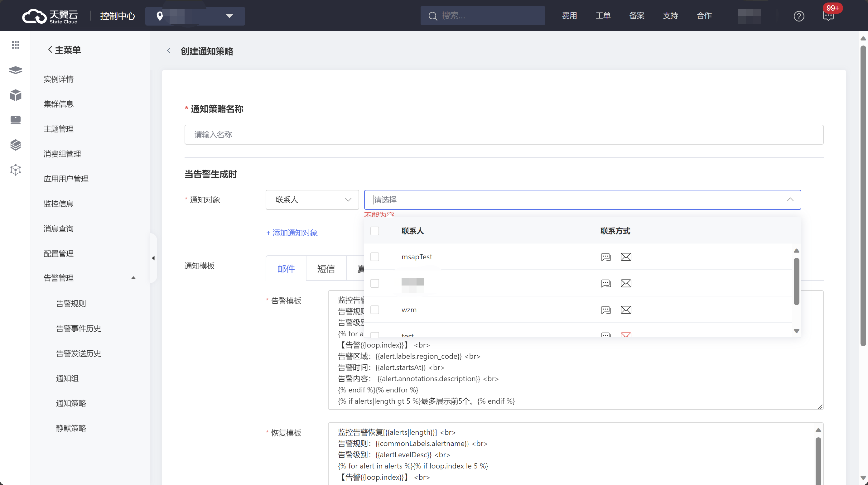Check the blurred contact's checkbox
The height and width of the screenshot is (485, 868).
click(375, 283)
